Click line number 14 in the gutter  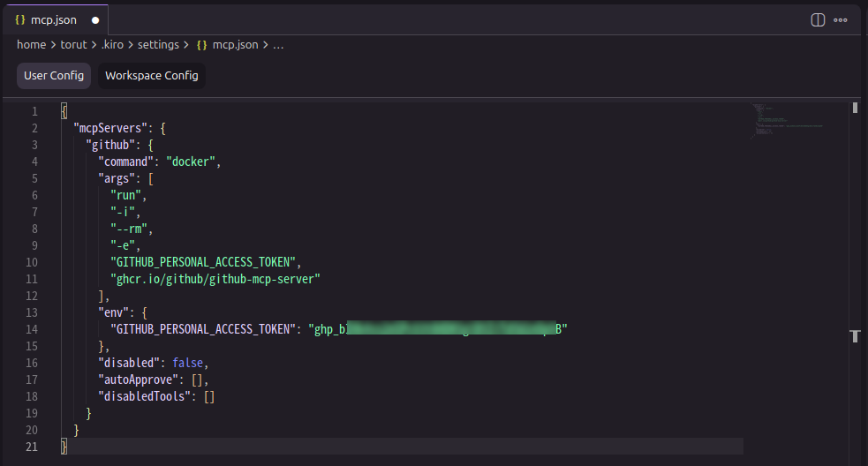(x=34, y=329)
